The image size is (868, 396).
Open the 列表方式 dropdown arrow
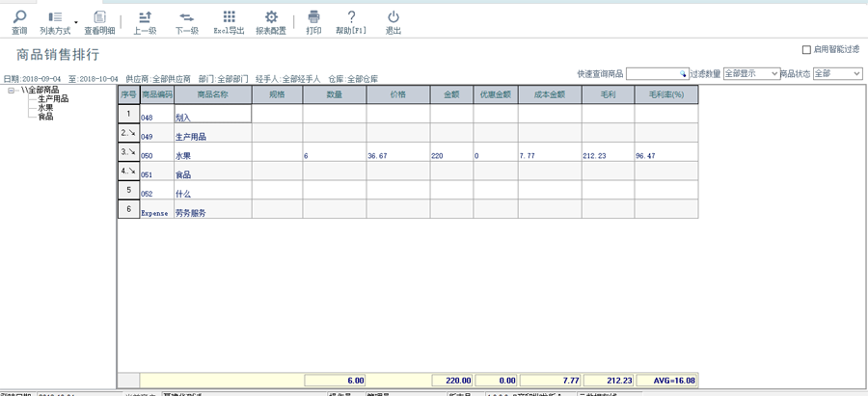[x=75, y=21]
